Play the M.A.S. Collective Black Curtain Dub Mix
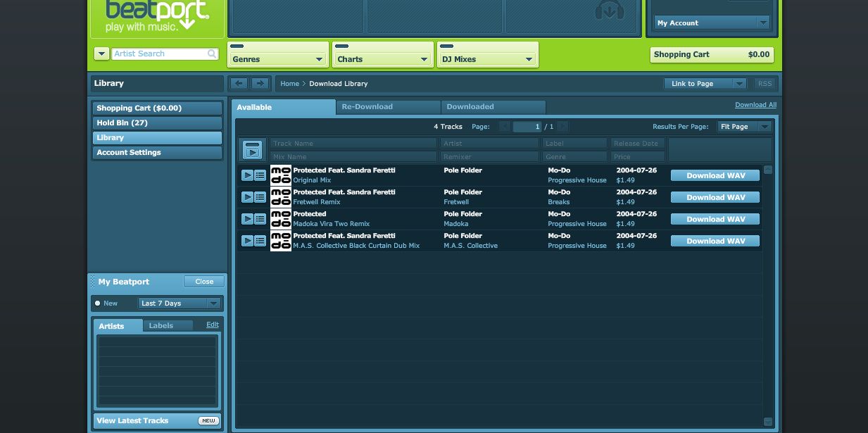Image resolution: width=868 pixels, height=433 pixels. pyautogui.click(x=247, y=241)
